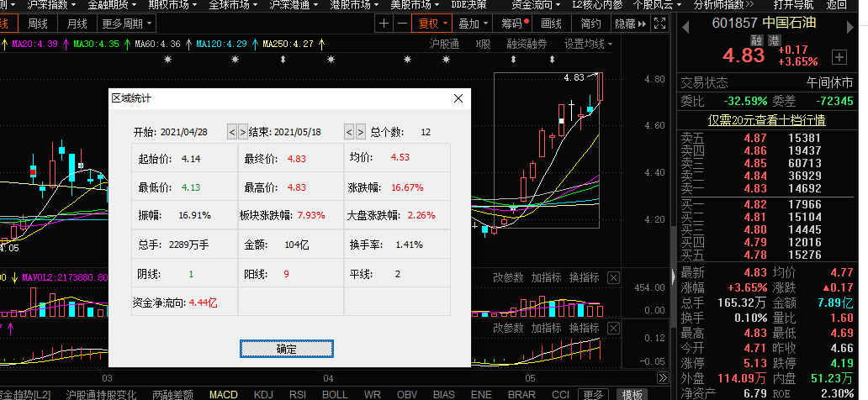Zoom in the chart with the plus icon
This screenshot has width=868, height=400.
click(x=384, y=24)
